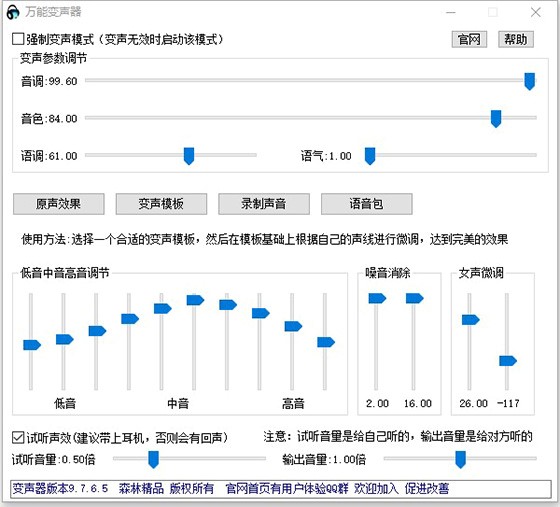Image resolution: width=560 pixels, height=507 pixels.
Task: Click the 语气:1.00 value label
Action: coord(326,156)
